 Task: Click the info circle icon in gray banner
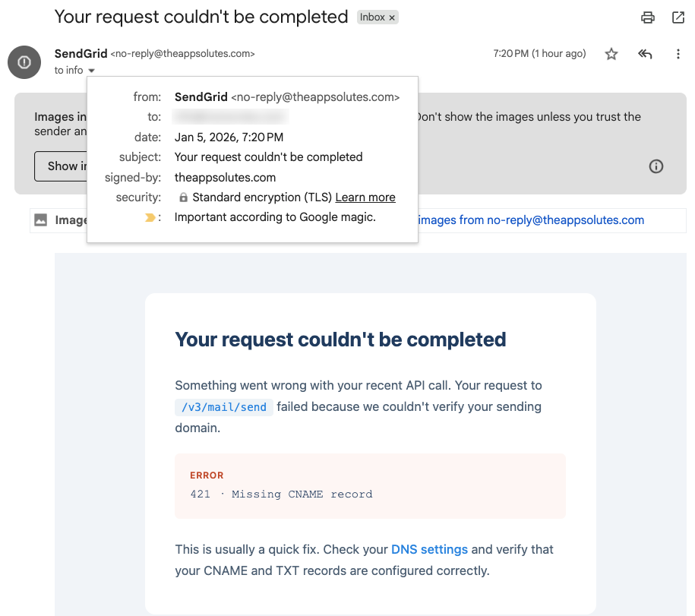point(656,166)
